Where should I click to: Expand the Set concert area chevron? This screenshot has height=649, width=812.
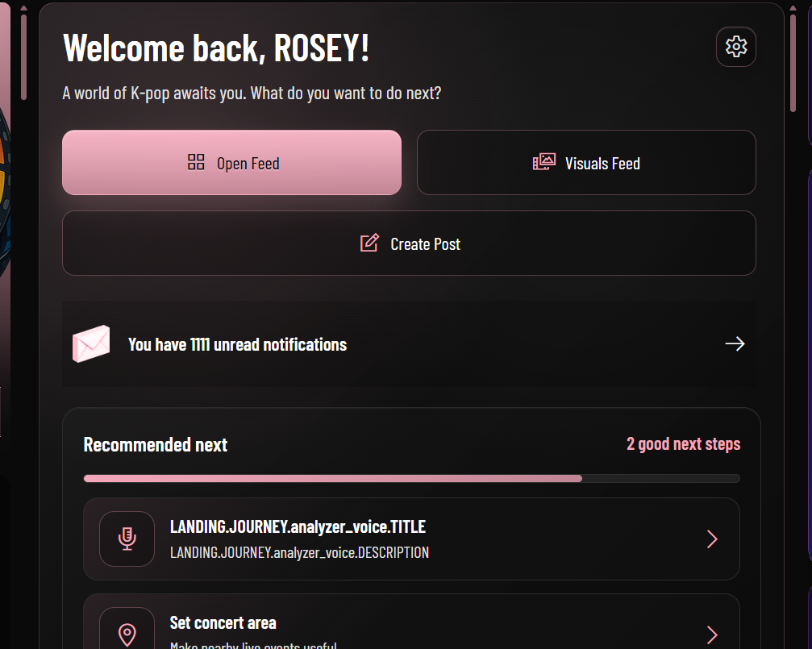pos(713,634)
